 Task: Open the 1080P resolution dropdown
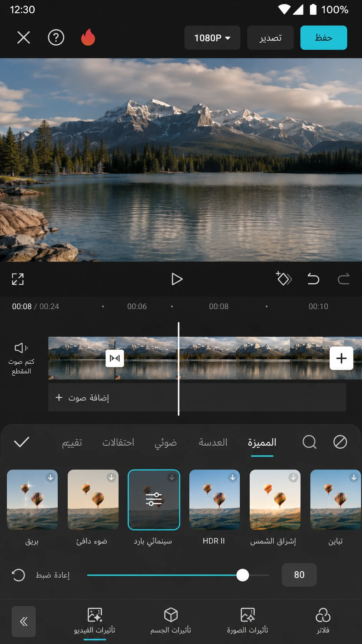(212, 38)
